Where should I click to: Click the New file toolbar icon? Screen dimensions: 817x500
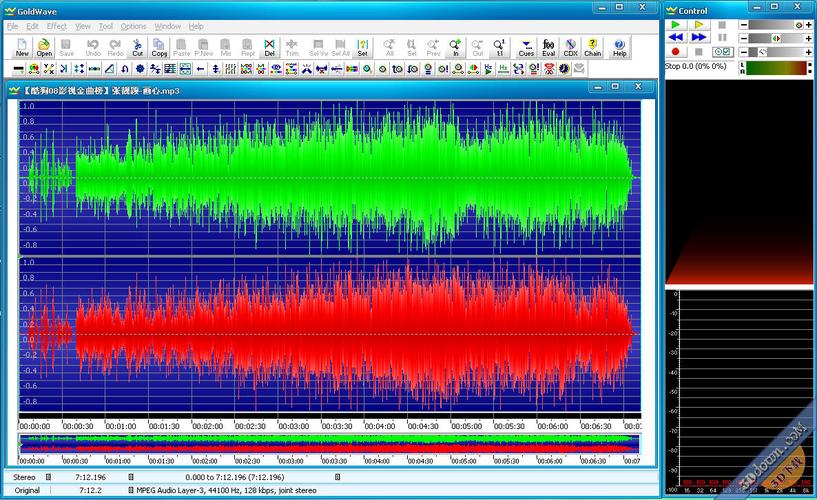click(22, 47)
